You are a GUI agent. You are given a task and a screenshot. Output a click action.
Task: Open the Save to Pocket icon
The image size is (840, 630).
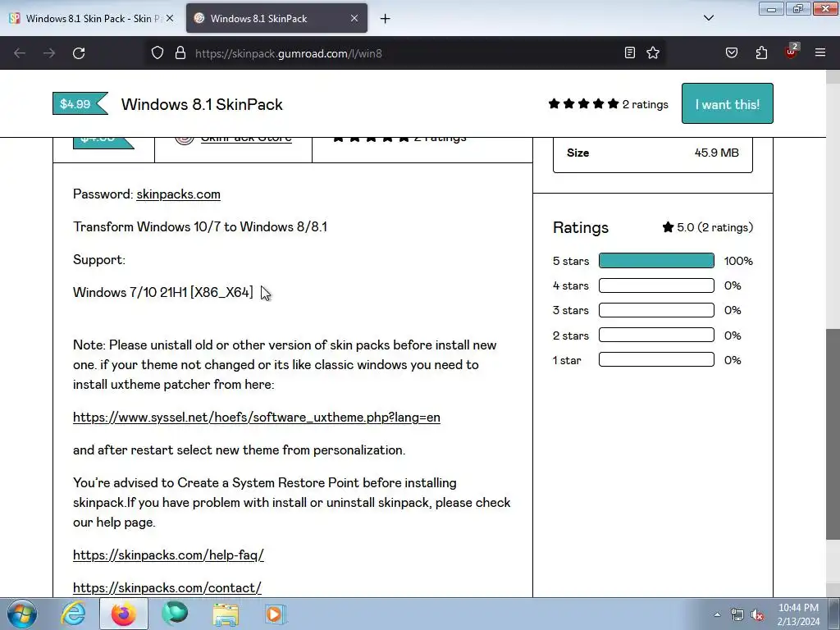[732, 52]
